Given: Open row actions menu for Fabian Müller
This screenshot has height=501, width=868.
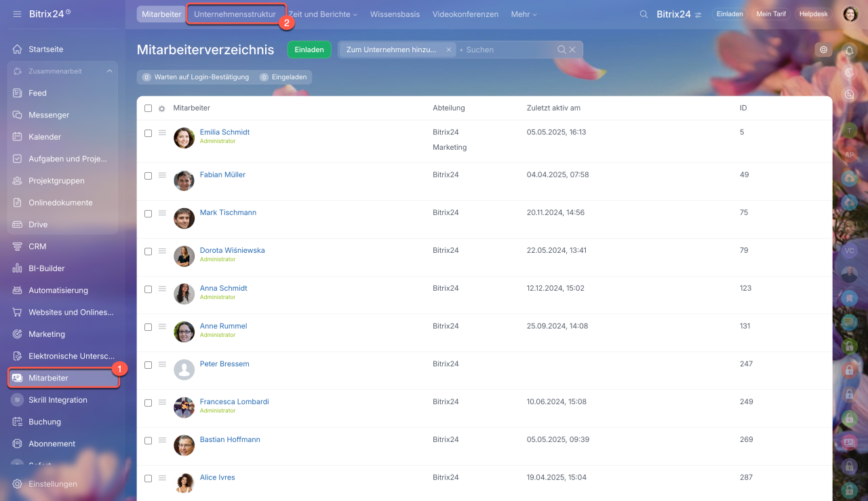Looking at the screenshot, I should 162,176.
